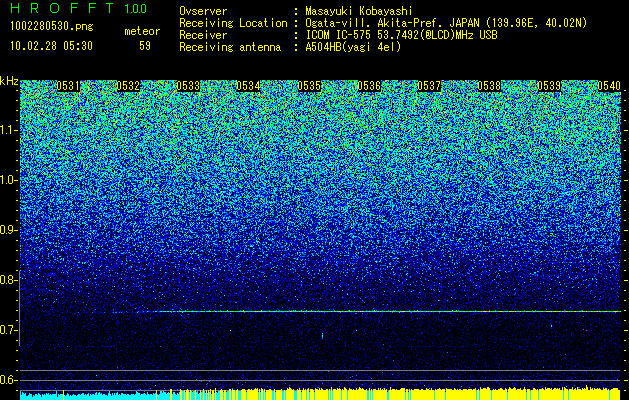The height and width of the screenshot is (400, 629).
Task: Click the kHz axis unit label
Action: (9, 82)
